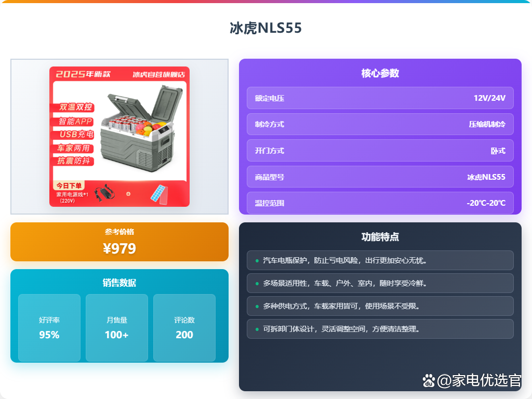Click the 商品型号 冰虎NLS55 row

click(x=380, y=177)
